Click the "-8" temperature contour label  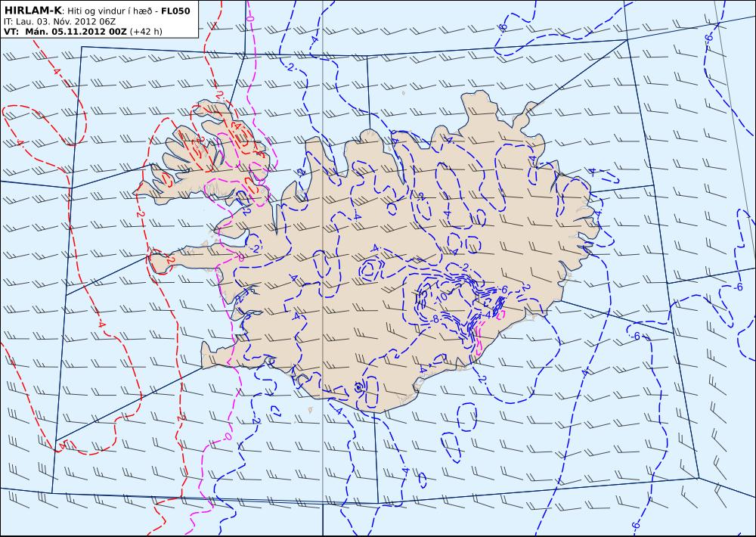click(434, 319)
